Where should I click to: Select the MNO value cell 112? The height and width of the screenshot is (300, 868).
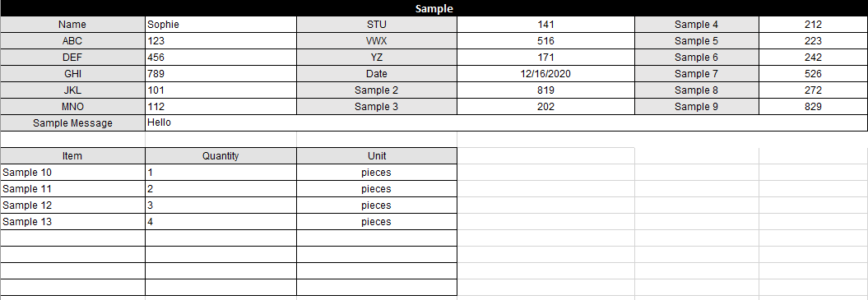pyautogui.click(x=220, y=107)
